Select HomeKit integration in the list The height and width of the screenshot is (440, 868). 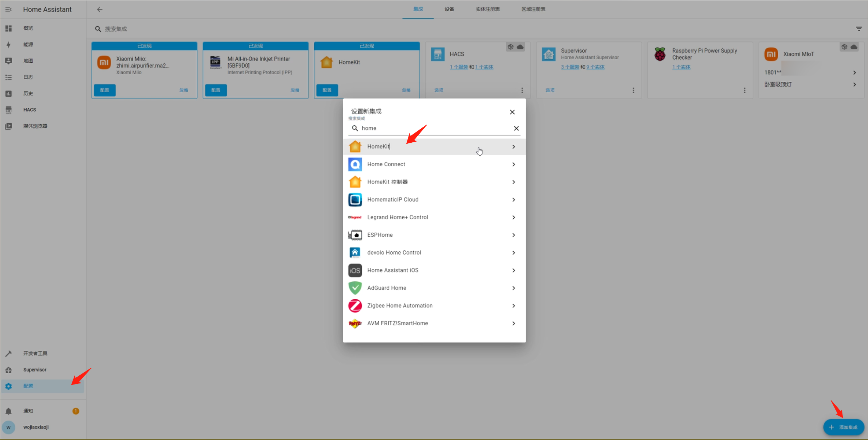tap(434, 147)
